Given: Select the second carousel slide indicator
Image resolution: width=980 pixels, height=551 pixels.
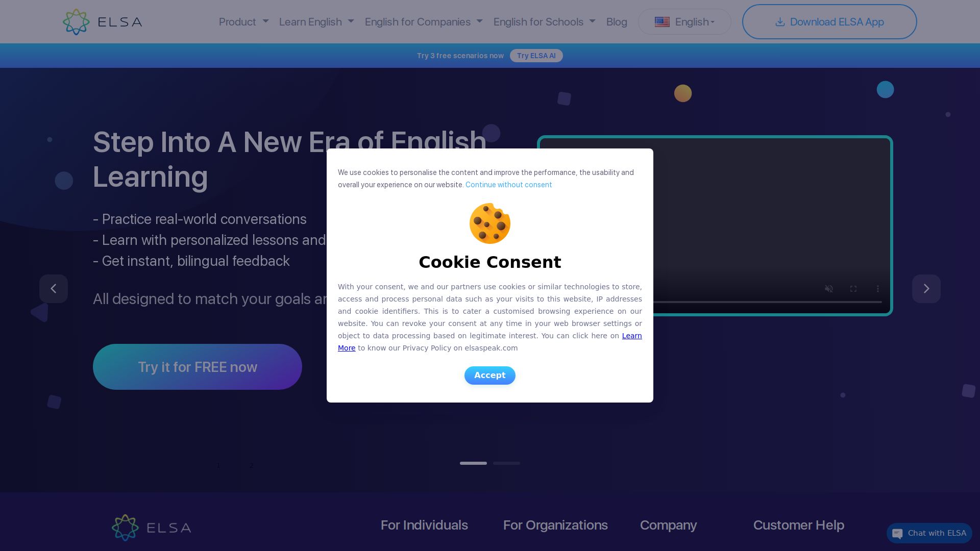Looking at the screenshot, I should 506,463.
